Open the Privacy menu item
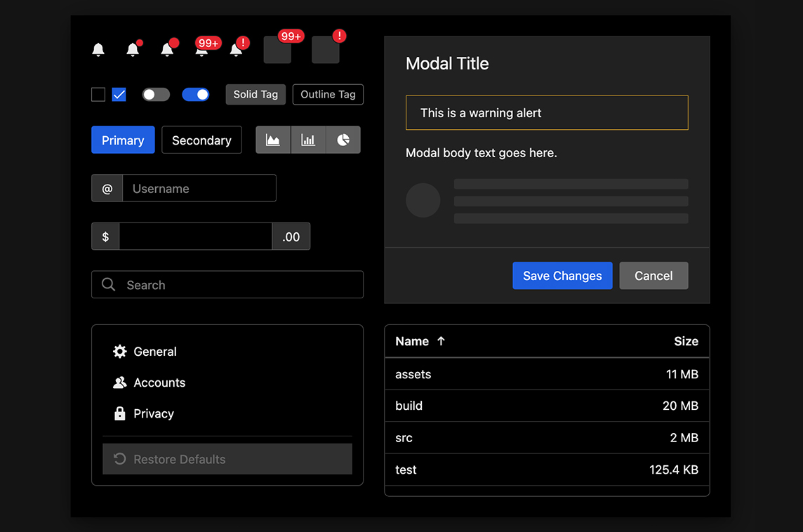Screen dimensions: 803x532 [x=227, y=413]
